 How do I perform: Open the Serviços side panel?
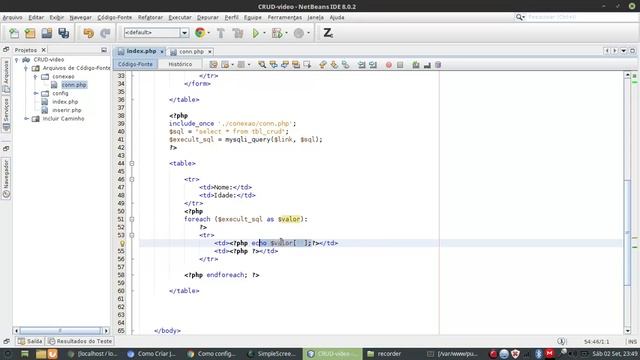coord(6,113)
